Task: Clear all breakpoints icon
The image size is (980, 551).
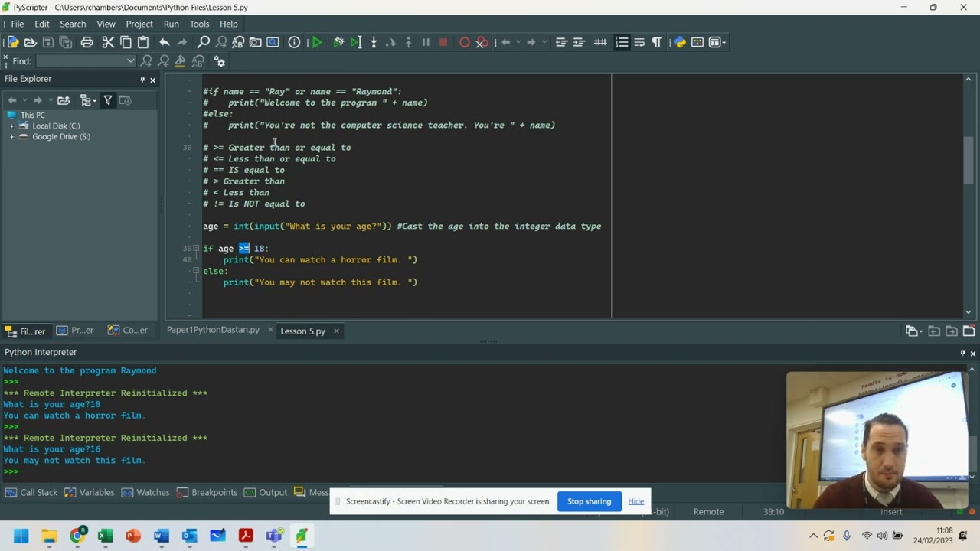Action: 482,42
